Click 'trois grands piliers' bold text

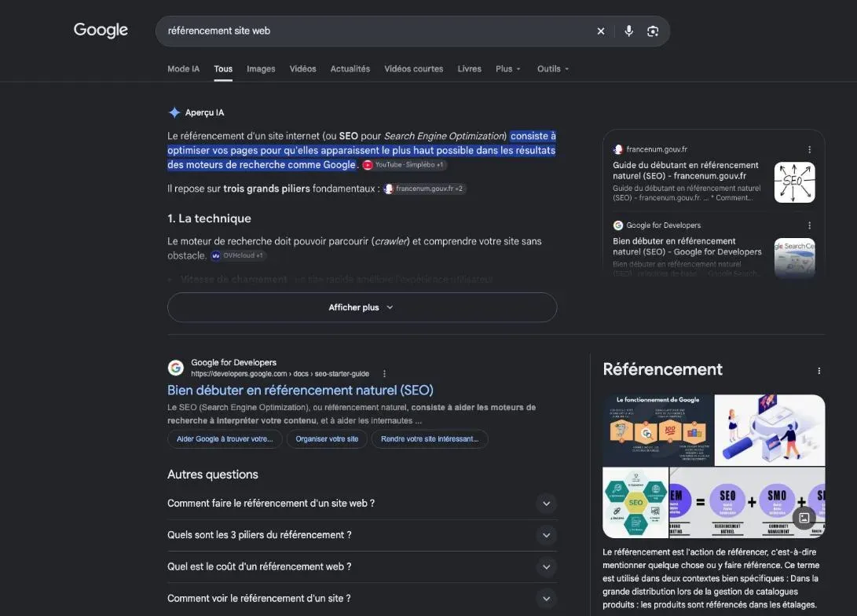266,189
